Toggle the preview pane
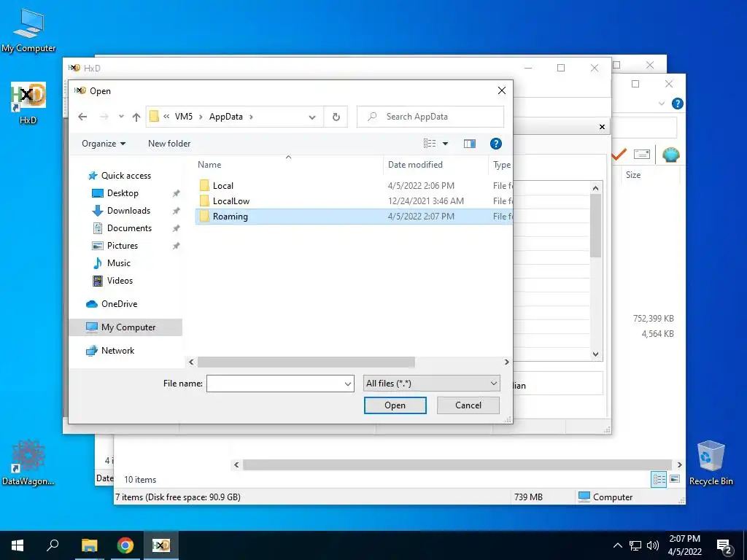The height and width of the screenshot is (560, 747). pyautogui.click(x=470, y=144)
